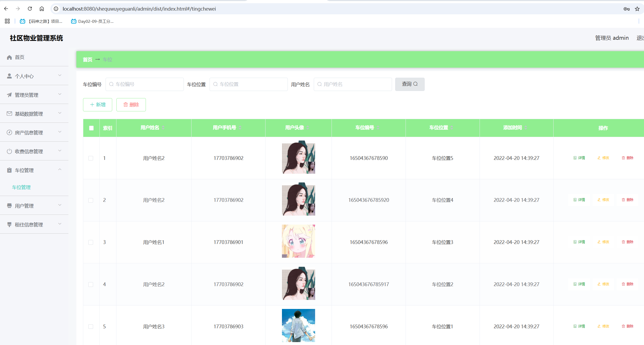Click the 修改 edit icon for row 3
This screenshot has width=644, height=345.
pos(599,242)
